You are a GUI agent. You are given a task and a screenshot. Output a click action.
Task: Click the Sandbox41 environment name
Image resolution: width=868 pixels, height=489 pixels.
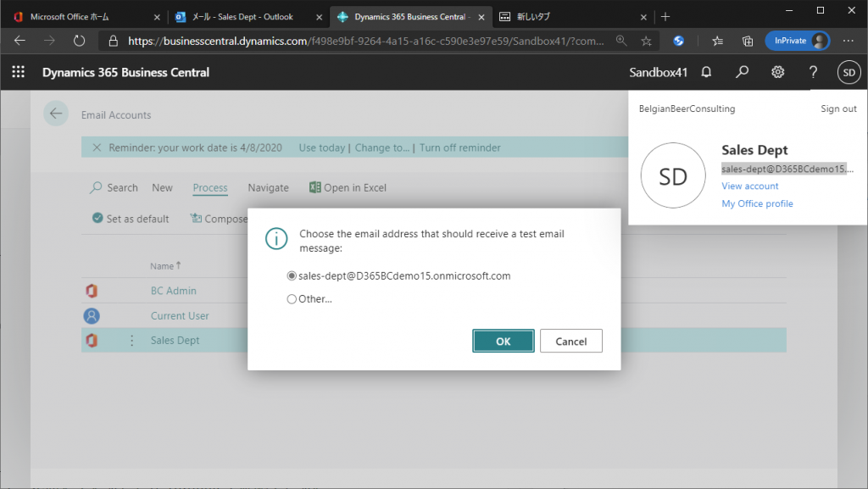point(658,73)
